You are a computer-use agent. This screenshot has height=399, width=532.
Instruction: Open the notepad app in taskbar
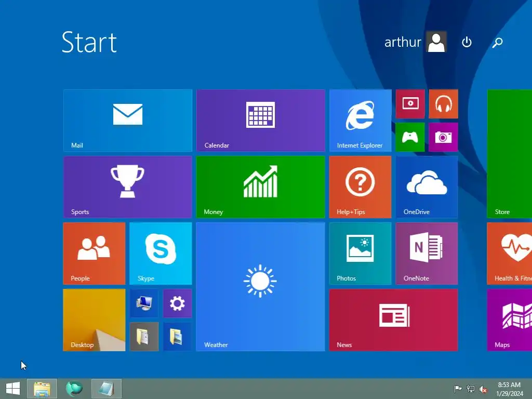[x=106, y=389]
